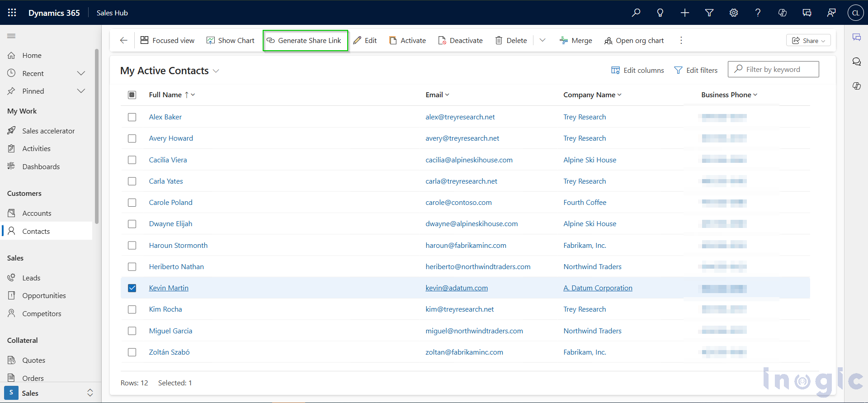Open the Delete split-button dropdown arrow

click(x=542, y=40)
